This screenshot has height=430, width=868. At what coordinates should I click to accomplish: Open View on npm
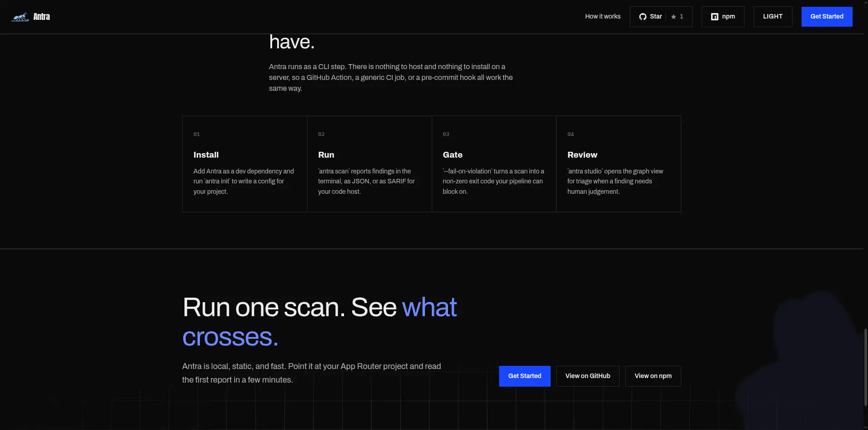[x=653, y=376]
